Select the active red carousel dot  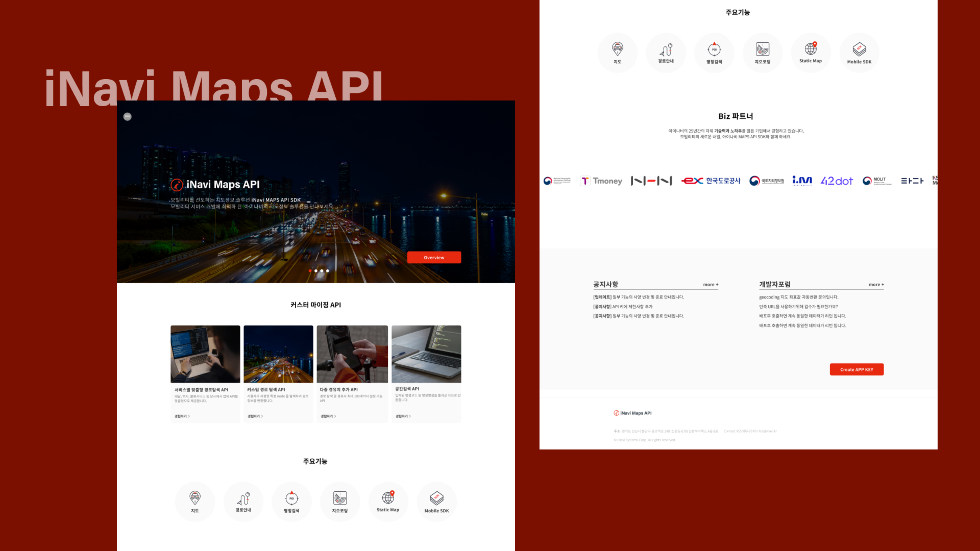(x=310, y=271)
